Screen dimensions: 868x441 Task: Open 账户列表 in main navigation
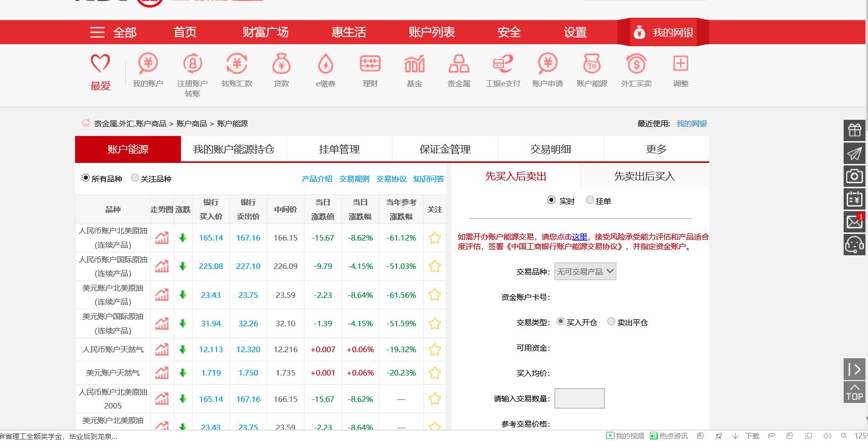432,32
